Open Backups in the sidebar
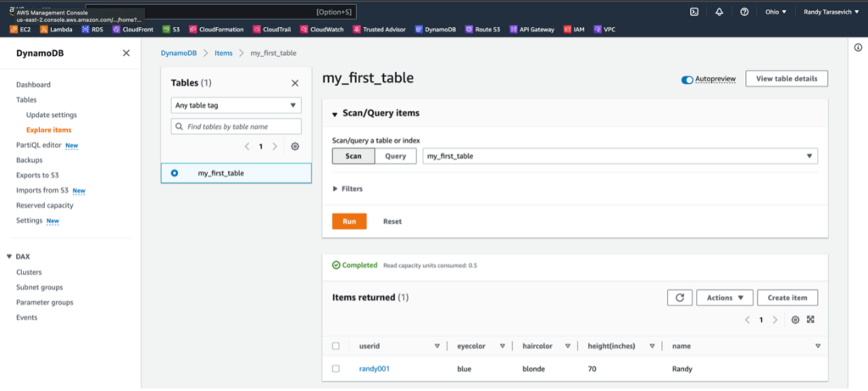The image size is (868, 391). (x=30, y=160)
